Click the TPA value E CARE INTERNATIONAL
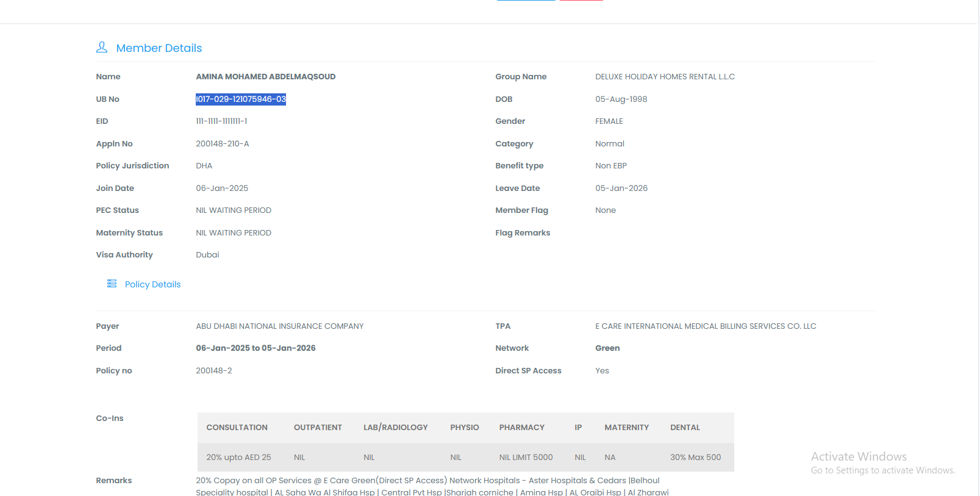The height and width of the screenshot is (496, 980). [x=705, y=326]
